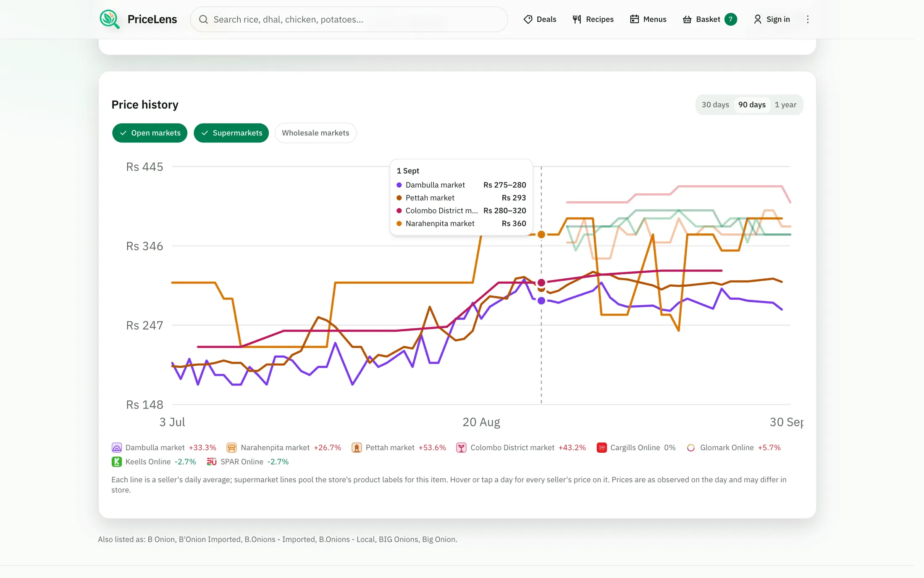The width and height of the screenshot is (924, 578).
Task: Open the Deals page link
Action: pyautogui.click(x=540, y=19)
